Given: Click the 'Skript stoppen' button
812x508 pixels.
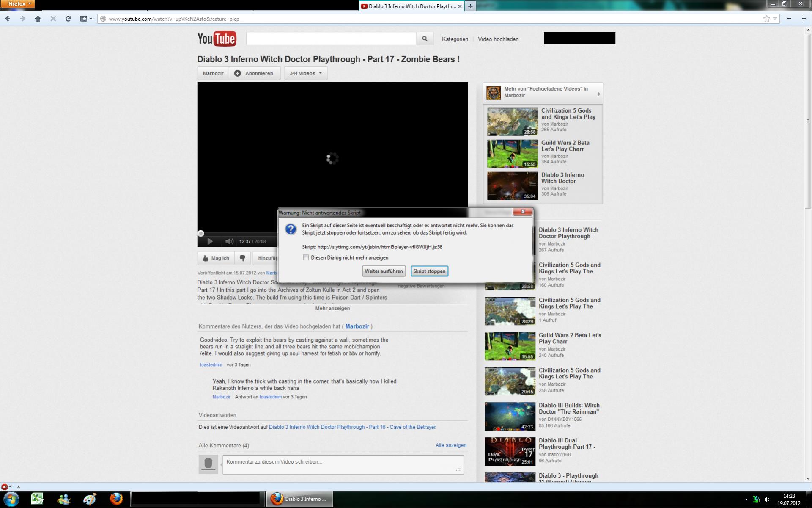Looking at the screenshot, I should (x=429, y=271).
